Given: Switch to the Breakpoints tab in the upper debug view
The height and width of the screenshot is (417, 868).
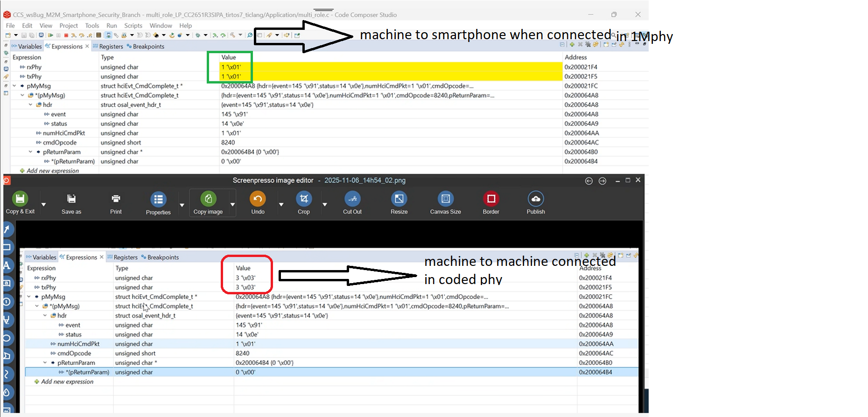Looking at the screenshot, I should click(x=146, y=46).
